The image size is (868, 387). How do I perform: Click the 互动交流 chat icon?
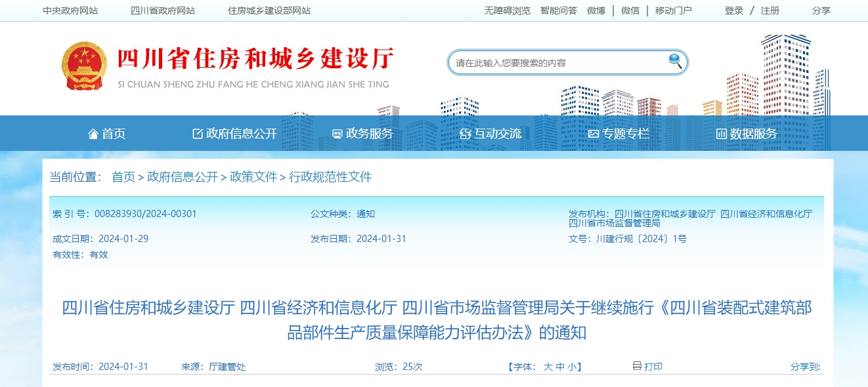tap(464, 133)
